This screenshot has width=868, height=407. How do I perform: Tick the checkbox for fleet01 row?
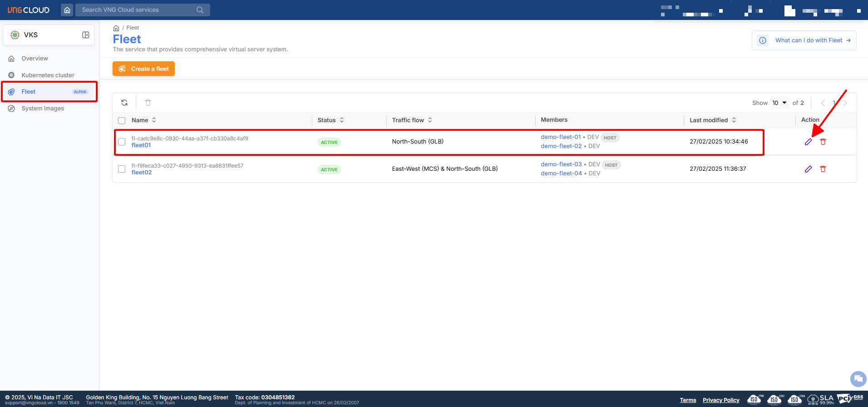coord(122,142)
